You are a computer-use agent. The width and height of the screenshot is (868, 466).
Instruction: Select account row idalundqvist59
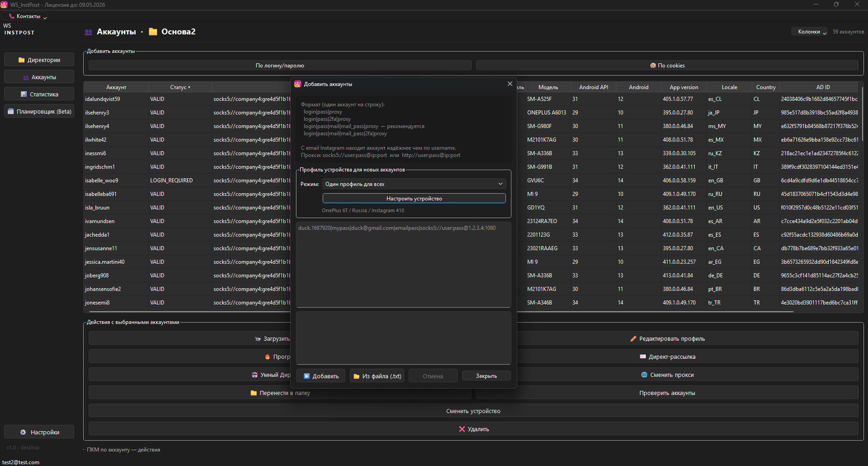click(103, 99)
